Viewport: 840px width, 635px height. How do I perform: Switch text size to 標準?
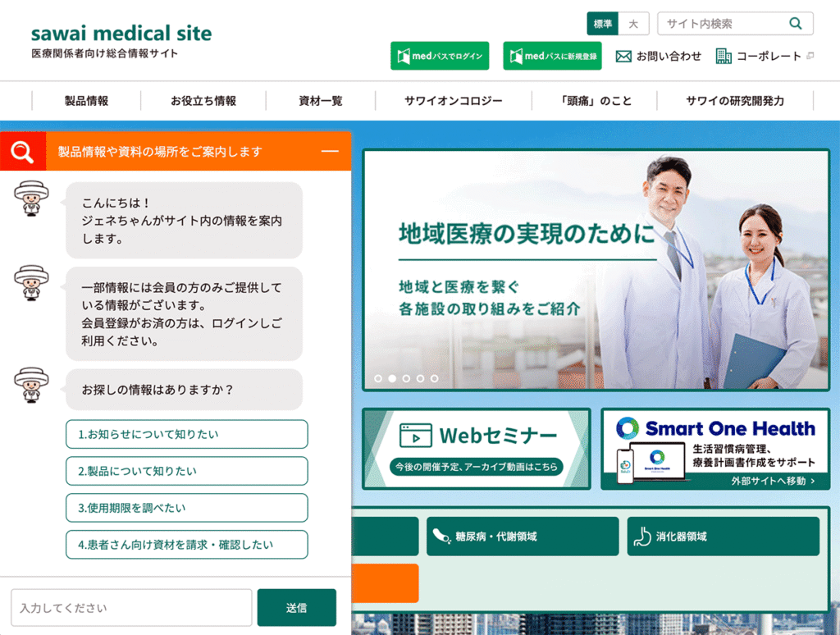(x=603, y=24)
